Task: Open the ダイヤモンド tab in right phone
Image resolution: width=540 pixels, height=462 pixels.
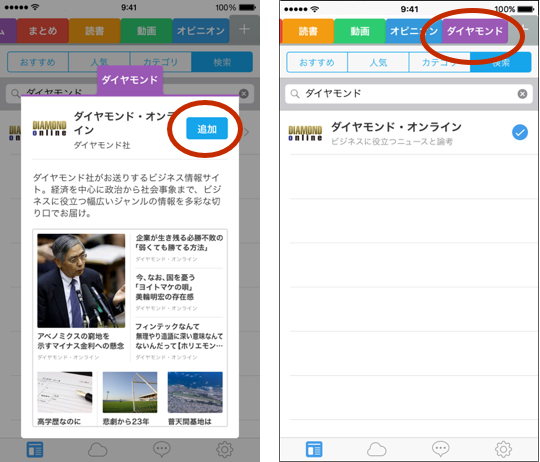Action: tap(475, 31)
